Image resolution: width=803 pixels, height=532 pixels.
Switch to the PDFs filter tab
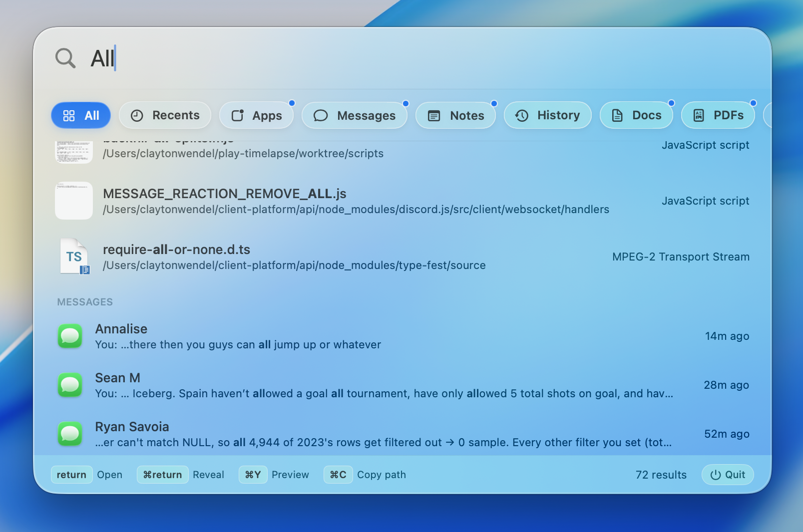718,115
